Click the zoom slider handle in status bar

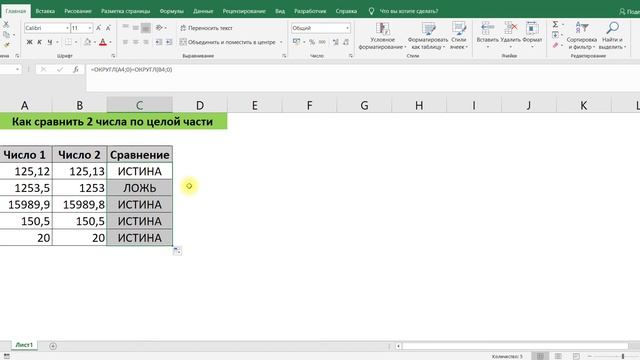tap(623, 356)
